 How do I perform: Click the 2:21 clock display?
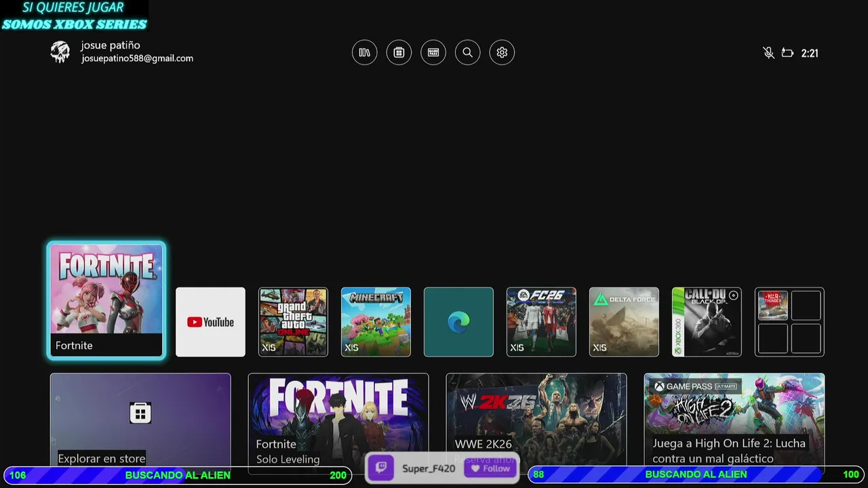(810, 53)
